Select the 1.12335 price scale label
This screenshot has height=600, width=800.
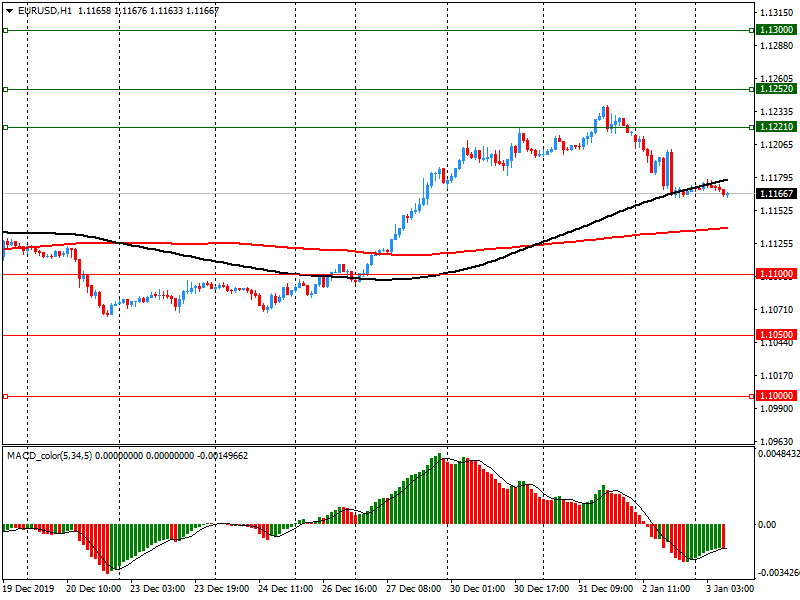777,112
